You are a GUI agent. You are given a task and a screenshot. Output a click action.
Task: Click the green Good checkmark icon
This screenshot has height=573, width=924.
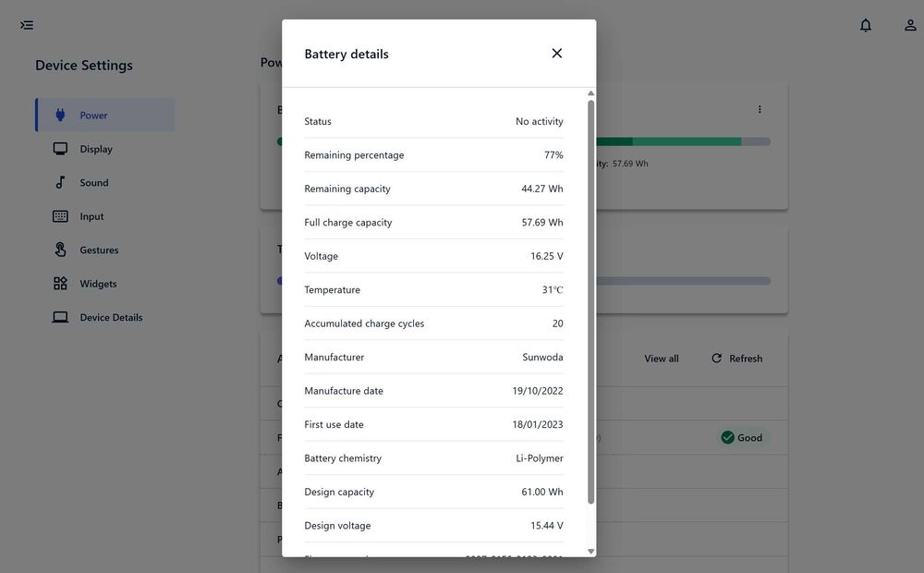click(x=728, y=437)
